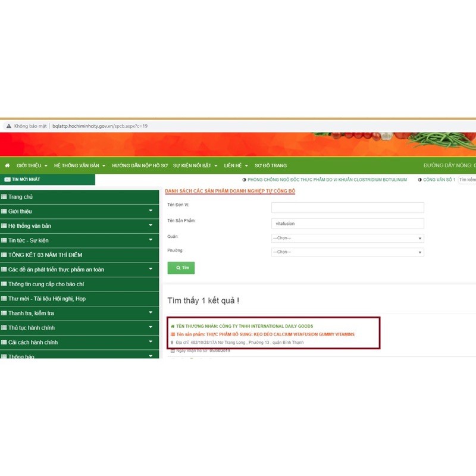Expand the Thanh tra, kiểm tra arrow

151,313
